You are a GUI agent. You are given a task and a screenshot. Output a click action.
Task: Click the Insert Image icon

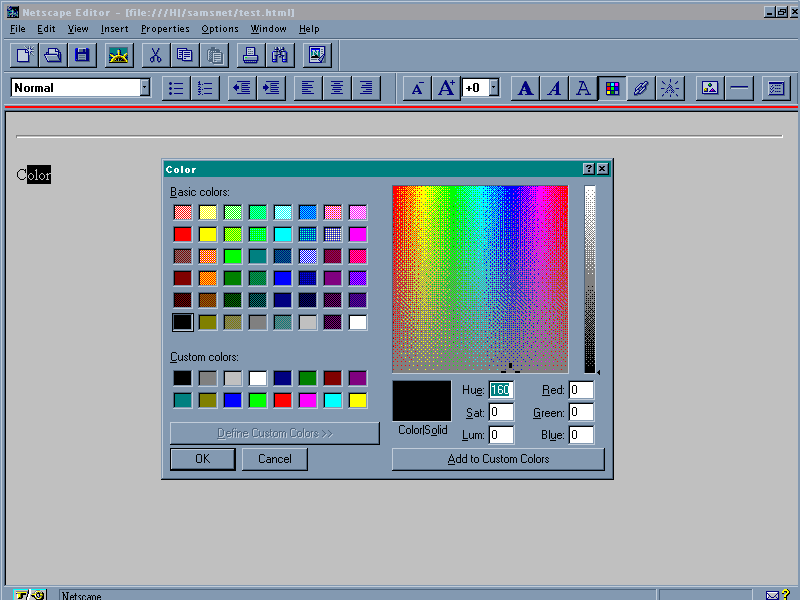pos(710,88)
